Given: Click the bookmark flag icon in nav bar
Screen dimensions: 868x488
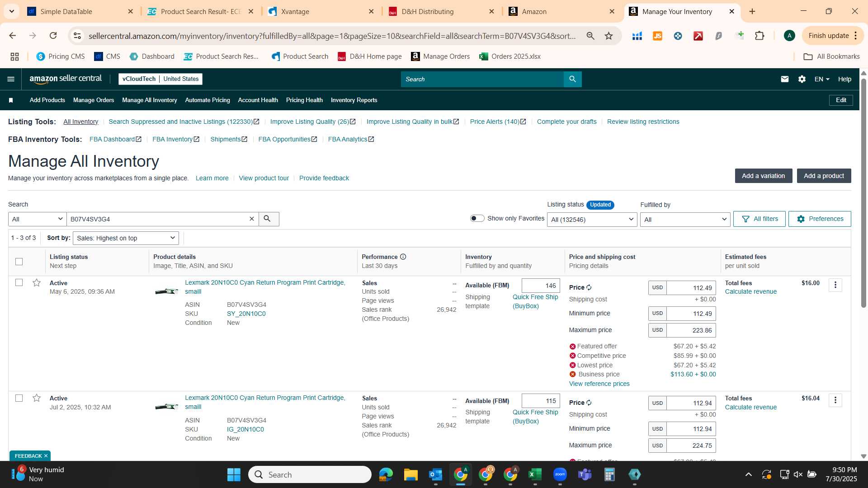Looking at the screenshot, I should click(11, 100).
